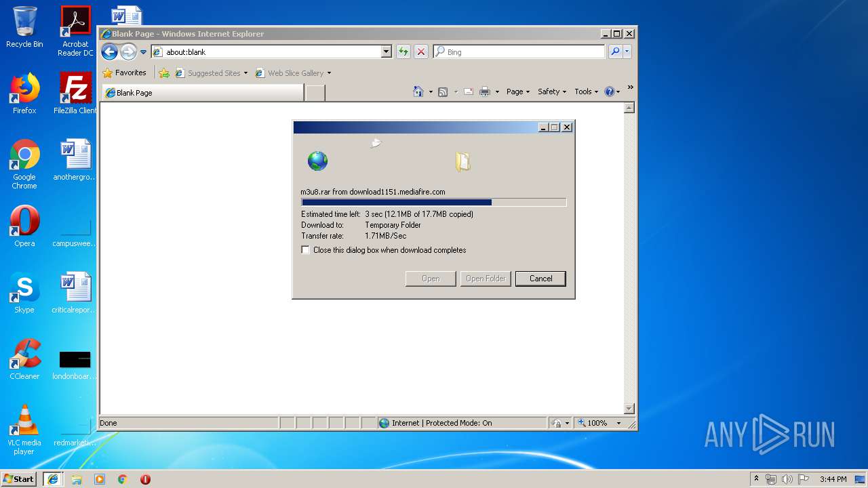Click the page vertical scrollbar up arrow
The height and width of the screenshot is (488, 868).
[629, 108]
